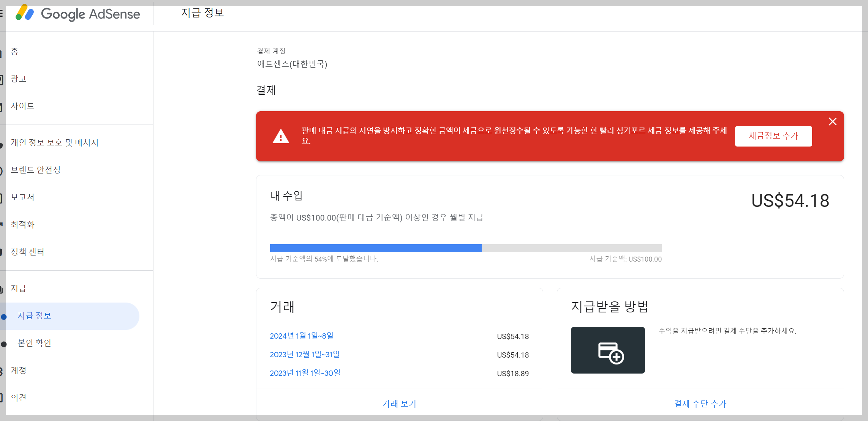The height and width of the screenshot is (421, 868).
Task: Click the 거래 보기 link
Action: point(399,404)
